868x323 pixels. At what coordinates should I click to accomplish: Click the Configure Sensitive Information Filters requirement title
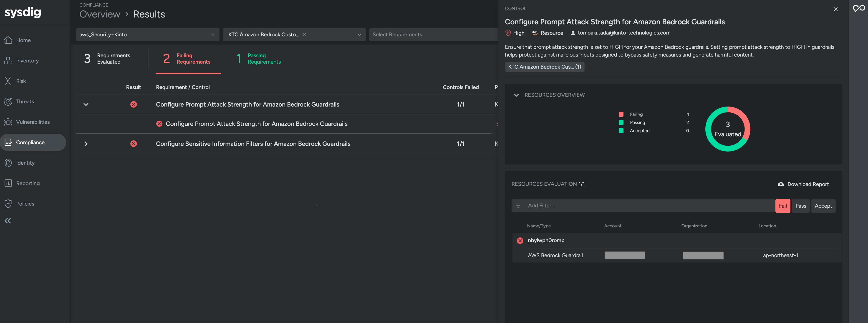253,144
